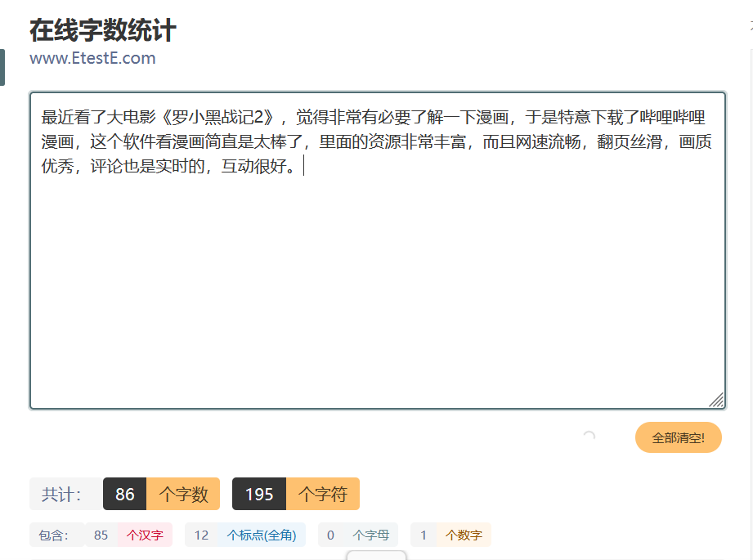Click the 个标点(全角) blue label

262,535
